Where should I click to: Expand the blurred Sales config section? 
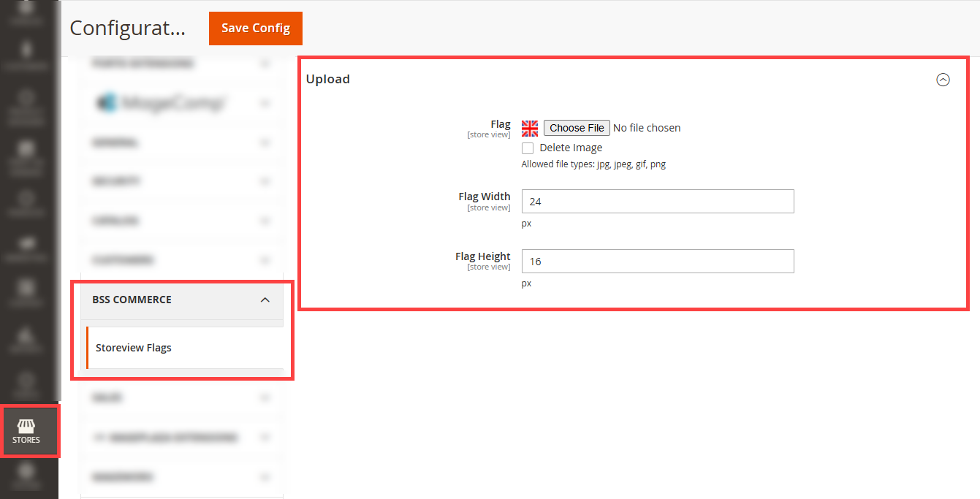[x=182, y=398]
